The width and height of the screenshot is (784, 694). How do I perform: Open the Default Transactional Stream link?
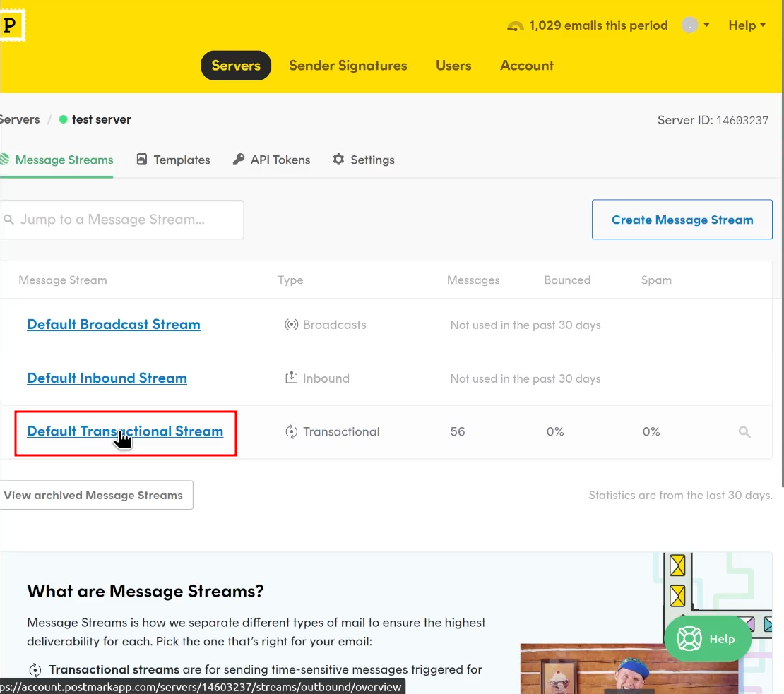coord(125,431)
